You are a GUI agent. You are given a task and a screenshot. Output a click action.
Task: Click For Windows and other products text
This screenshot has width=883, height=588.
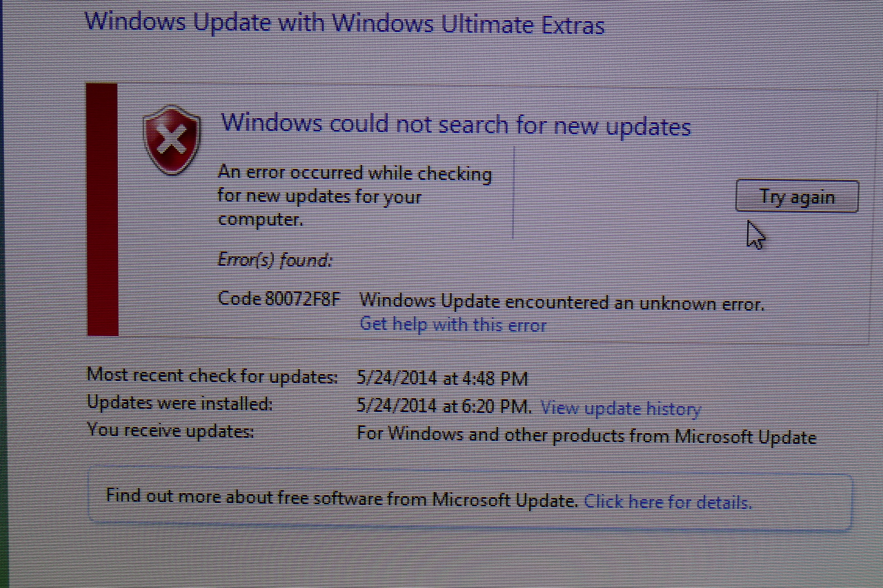pos(586,436)
